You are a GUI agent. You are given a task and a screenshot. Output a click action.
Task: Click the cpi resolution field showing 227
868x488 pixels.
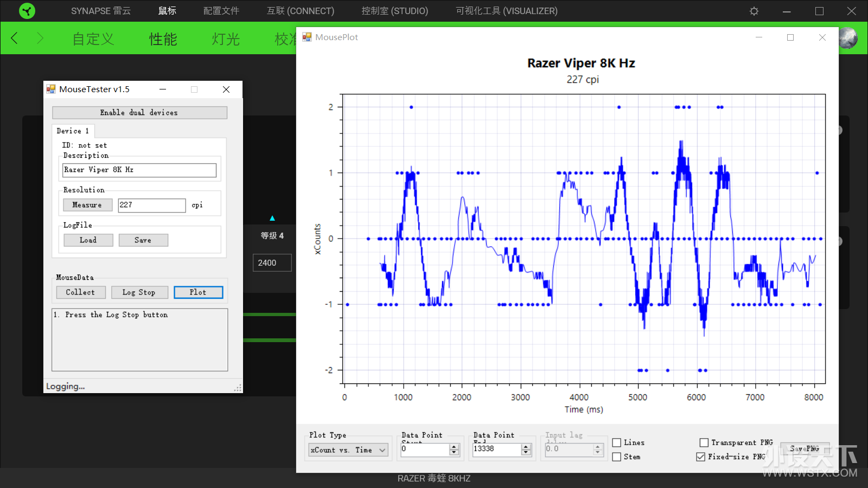pos(152,205)
